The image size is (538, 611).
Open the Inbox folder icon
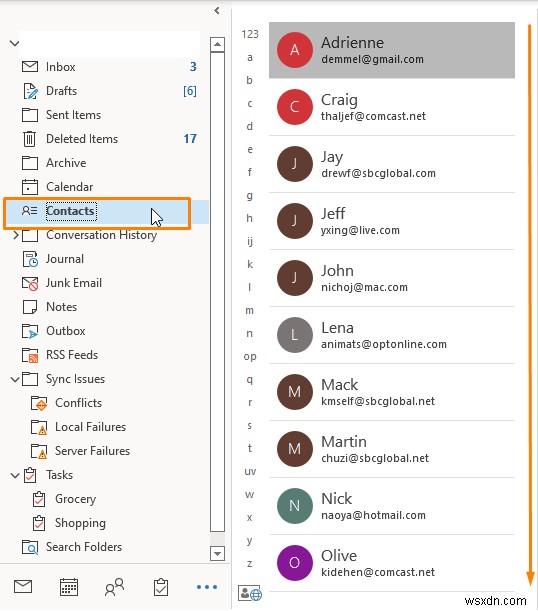(x=30, y=67)
